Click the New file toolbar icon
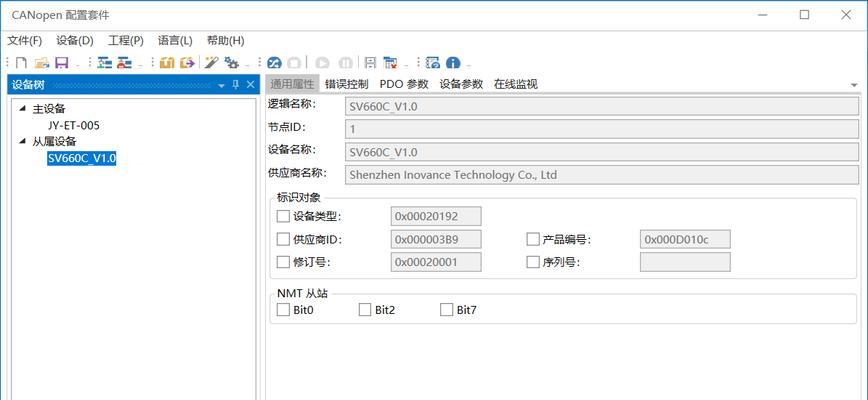Screen dimensions: 868x400 pyautogui.click(x=22, y=63)
